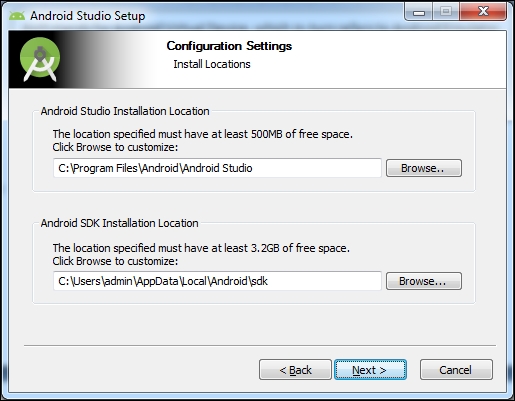This screenshot has height=401, width=515.
Task: Go back to the previous setup page
Action: (295, 370)
